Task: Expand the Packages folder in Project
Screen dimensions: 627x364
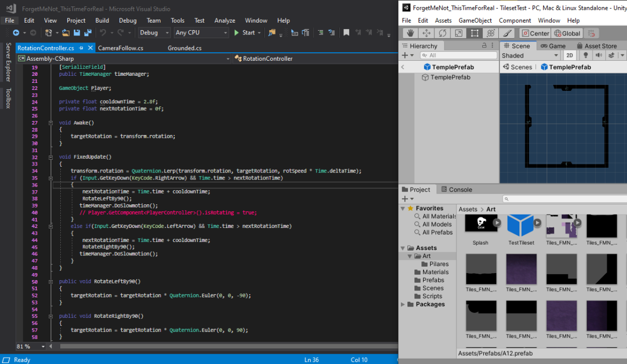Action: (x=403, y=304)
